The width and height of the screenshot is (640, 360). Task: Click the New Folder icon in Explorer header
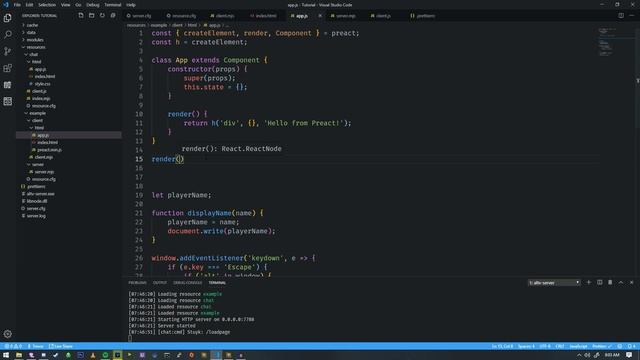91,16
